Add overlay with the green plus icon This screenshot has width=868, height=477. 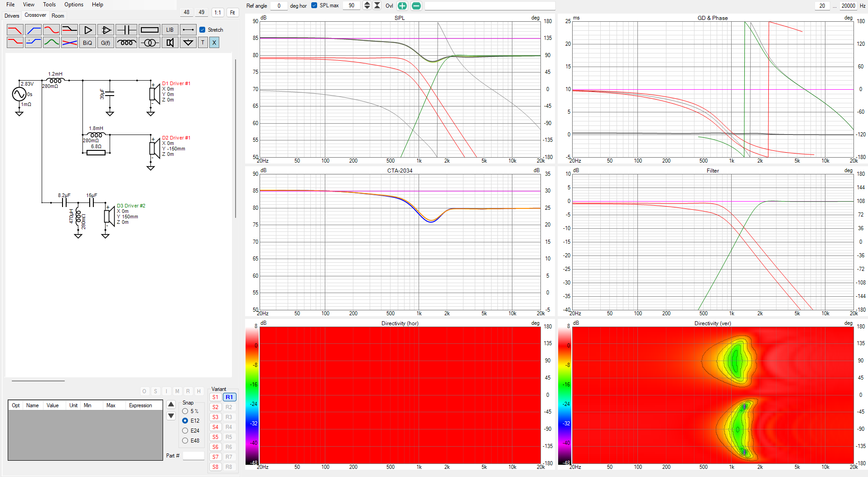point(402,6)
